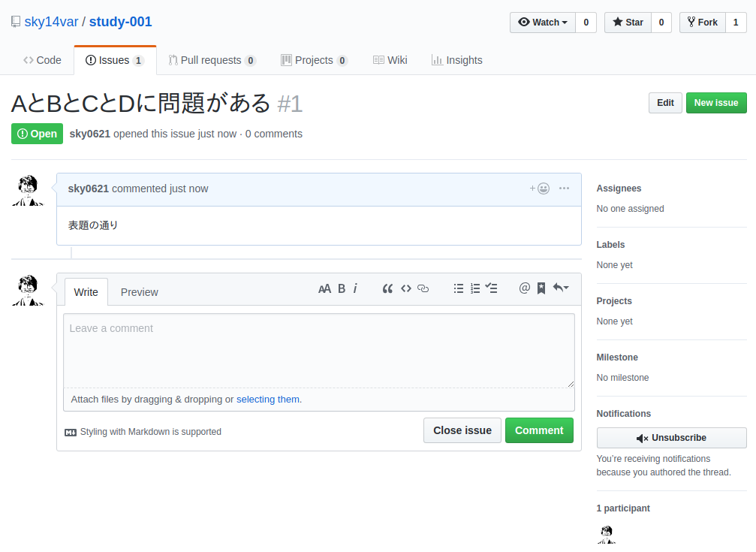Switch to the Write tab
This screenshot has height=552, width=756.
tap(86, 292)
